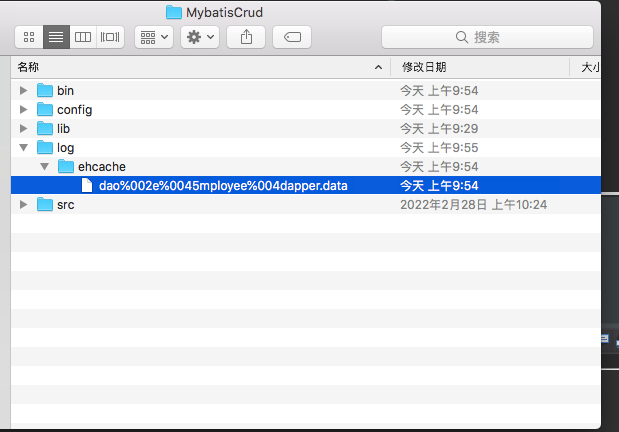The height and width of the screenshot is (432, 619).
Task: Click the Share toolbar button
Action: 246,37
